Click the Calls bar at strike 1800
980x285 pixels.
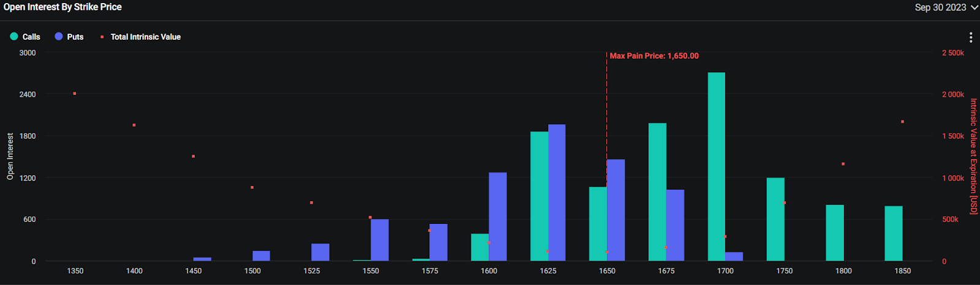[x=835, y=233]
